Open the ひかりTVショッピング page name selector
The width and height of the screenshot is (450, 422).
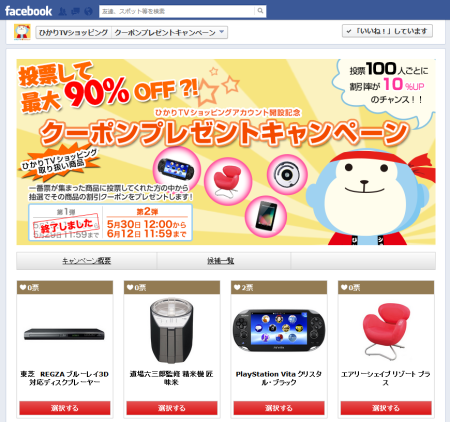74,32
